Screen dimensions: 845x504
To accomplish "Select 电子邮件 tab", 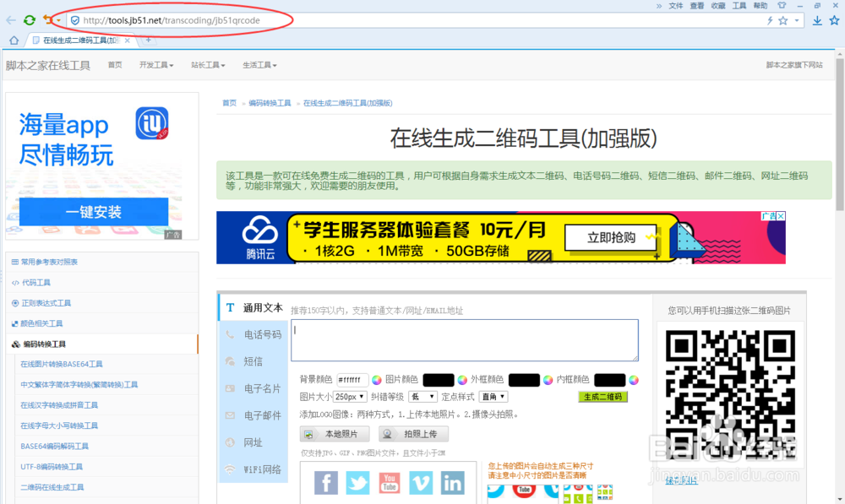I will 253,415.
